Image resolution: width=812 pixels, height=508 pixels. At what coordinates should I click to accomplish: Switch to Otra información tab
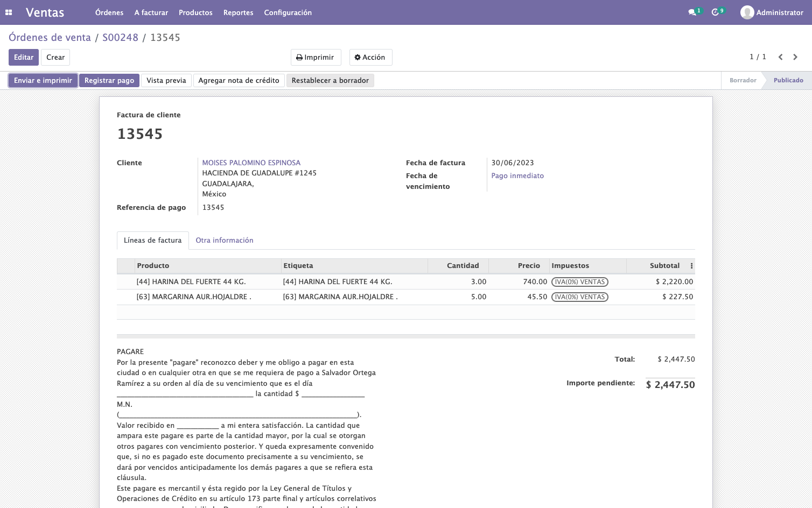(x=225, y=241)
